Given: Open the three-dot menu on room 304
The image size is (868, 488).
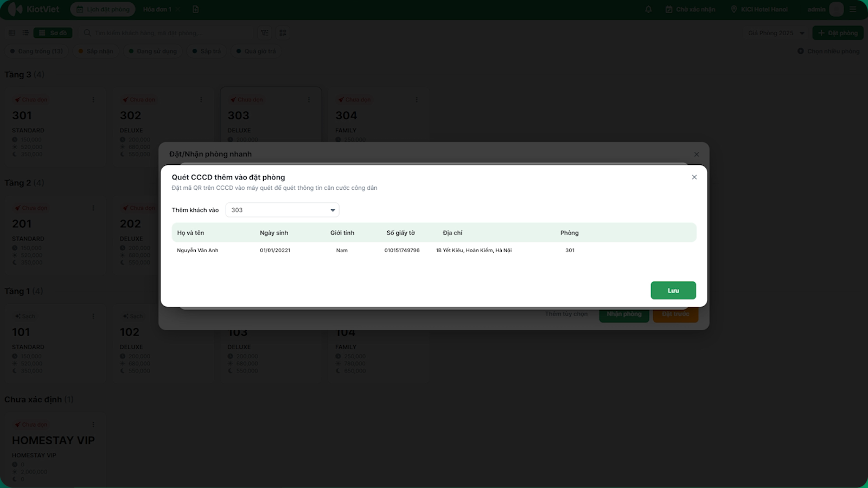Looking at the screenshot, I should click(417, 100).
